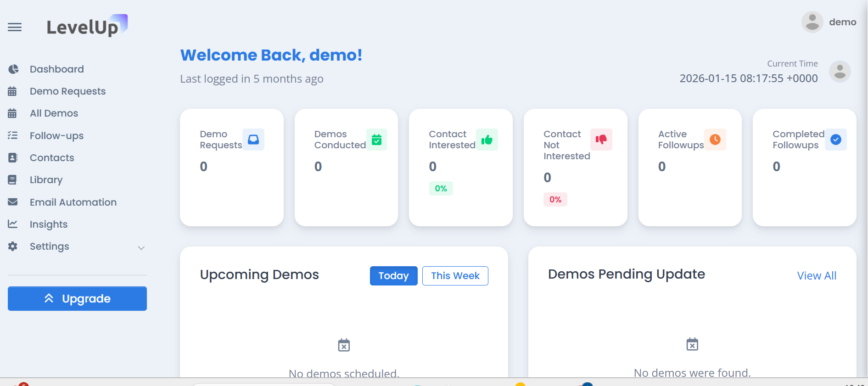868x386 pixels.
Task: Click the Contact Not Interested thumbs-down icon
Action: [x=601, y=140]
